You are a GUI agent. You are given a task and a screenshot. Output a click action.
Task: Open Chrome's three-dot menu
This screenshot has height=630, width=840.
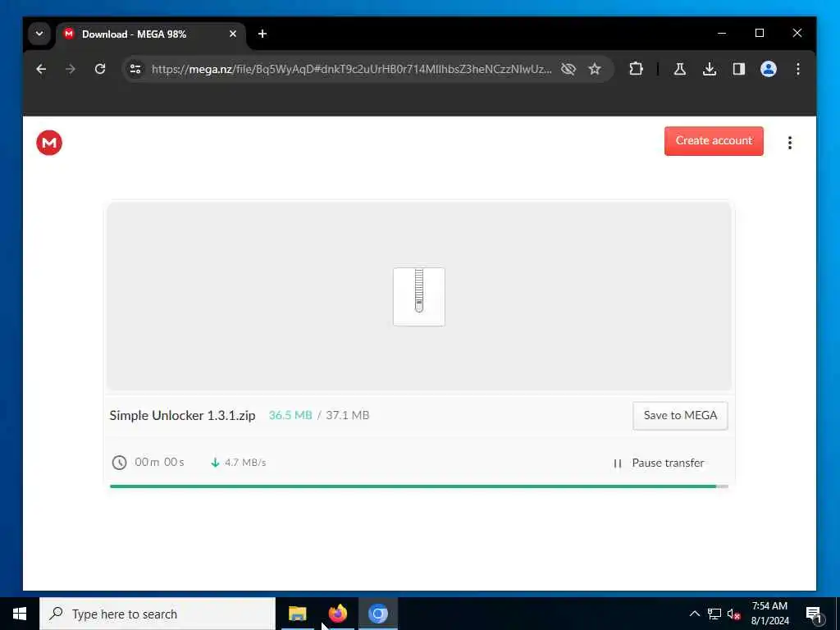click(x=797, y=69)
